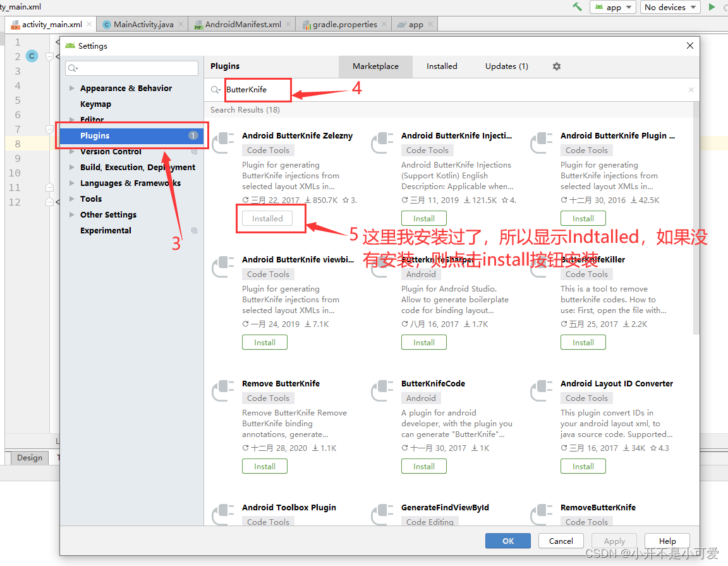728x566 pixels.
Task: Install the Remove ButterKnife plugin
Action: coord(264,466)
